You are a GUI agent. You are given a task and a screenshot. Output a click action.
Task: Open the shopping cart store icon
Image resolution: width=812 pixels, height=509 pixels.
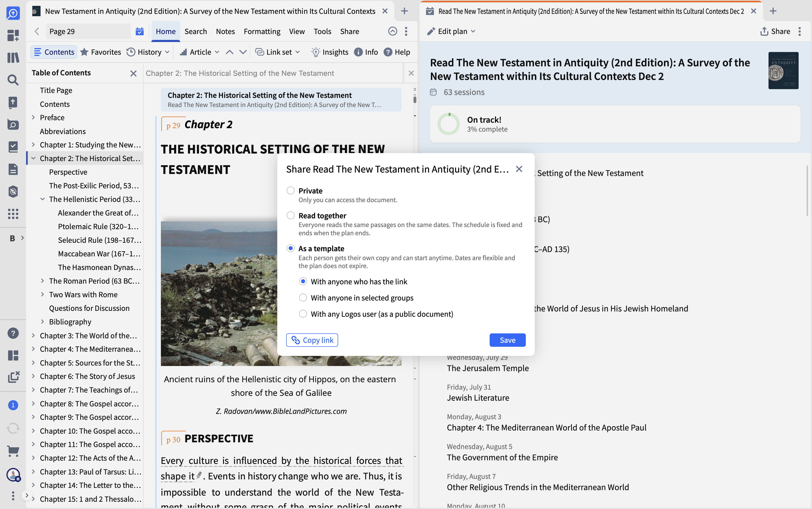click(13, 451)
